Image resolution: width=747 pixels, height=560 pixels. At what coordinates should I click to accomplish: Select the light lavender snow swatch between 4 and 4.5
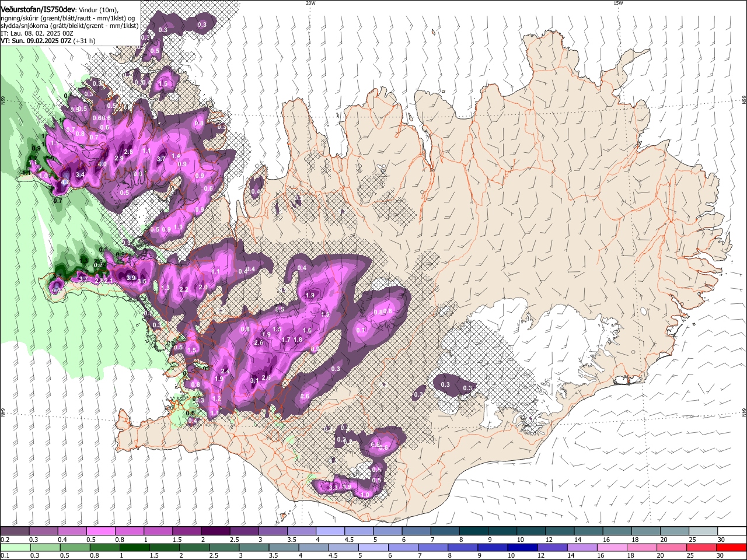pos(330,531)
